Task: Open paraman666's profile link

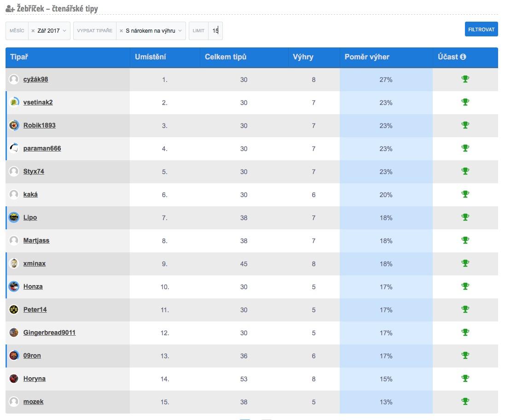Action: pos(42,148)
